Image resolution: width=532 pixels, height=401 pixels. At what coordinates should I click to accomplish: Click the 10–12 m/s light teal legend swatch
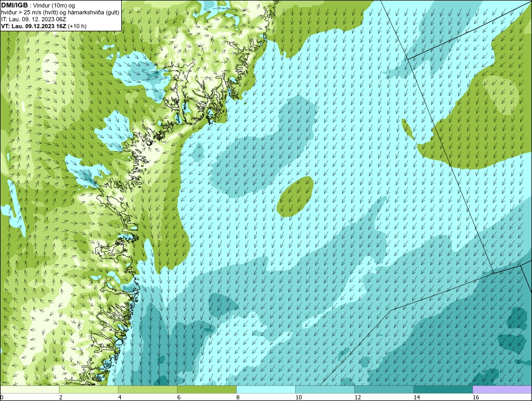tap(325, 389)
